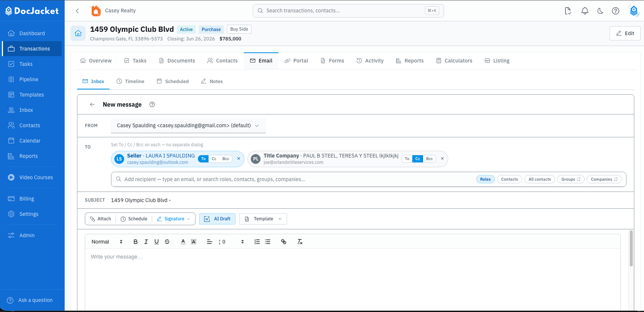The width and height of the screenshot is (644, 312).
Task: Apply strikethrough formatting
Action: coord(167,242)
